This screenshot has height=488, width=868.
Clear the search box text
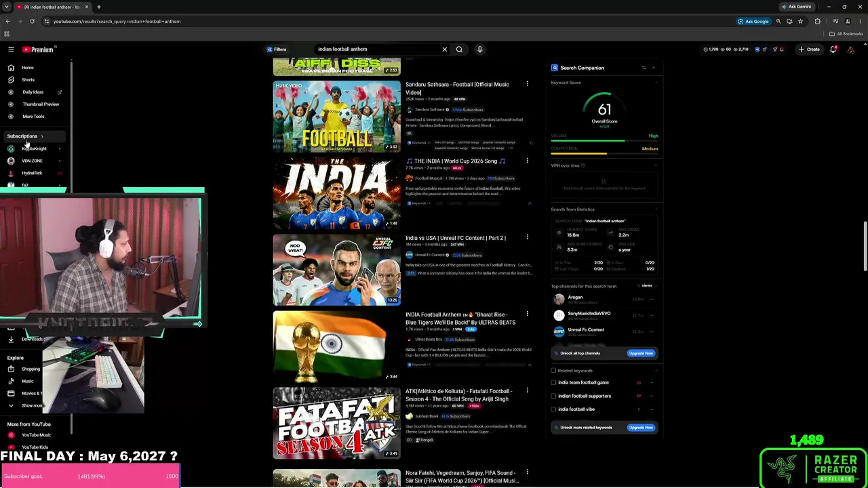pos(445,49)
